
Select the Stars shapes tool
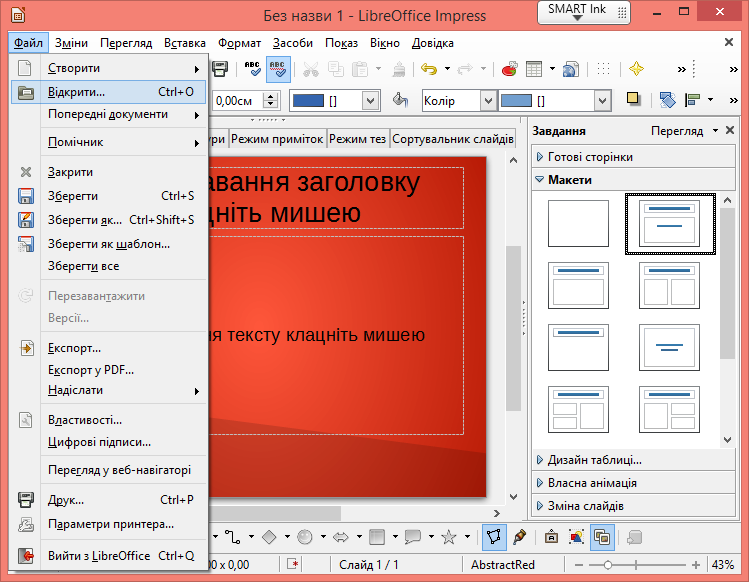449,537
